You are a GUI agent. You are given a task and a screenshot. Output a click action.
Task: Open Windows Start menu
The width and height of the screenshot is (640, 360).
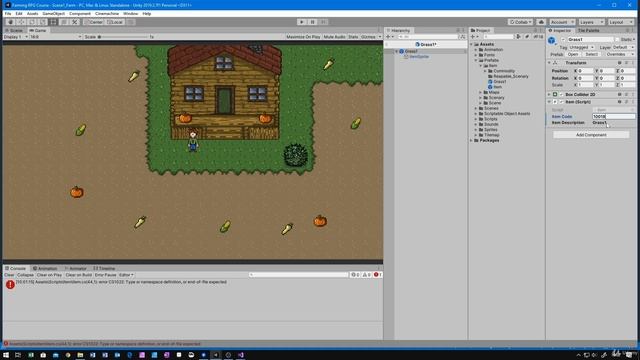(6, 355)
